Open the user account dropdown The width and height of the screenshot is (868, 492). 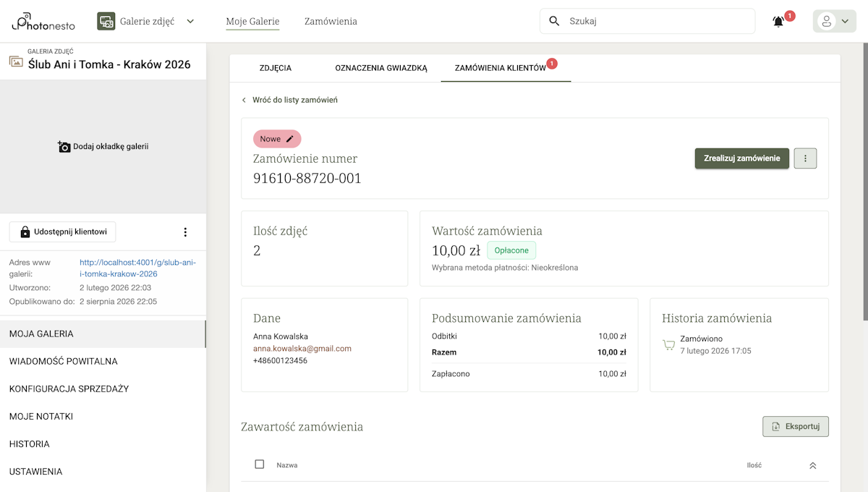[x=834, y=22]
